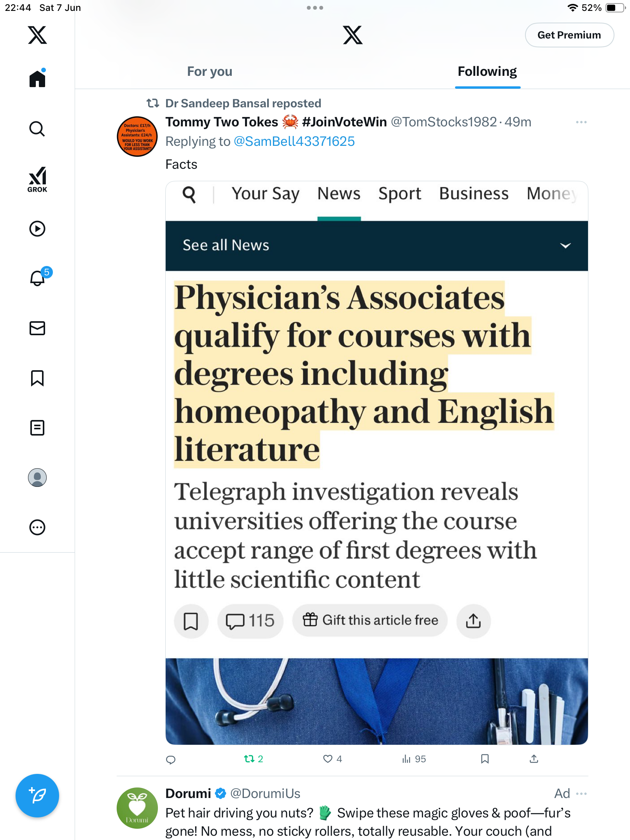This screenshot has width=630, height=840.
Task: Tap the Get Premium button
Action: 569,35
